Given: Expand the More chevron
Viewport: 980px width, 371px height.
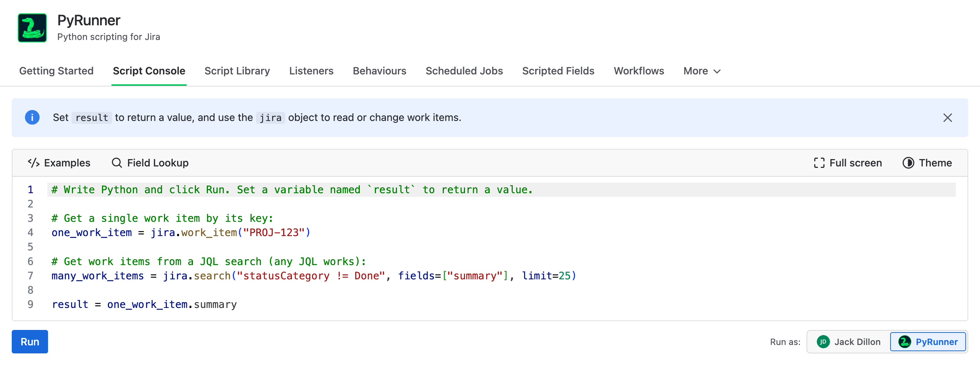Looking at the screenshot, I should coord(717,71).
